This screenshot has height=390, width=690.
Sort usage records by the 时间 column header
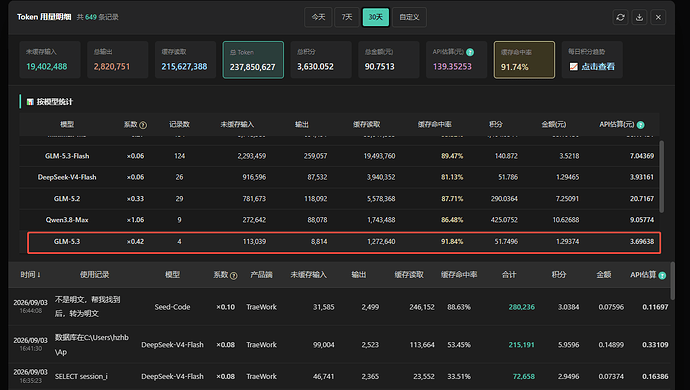coord(30,275)
